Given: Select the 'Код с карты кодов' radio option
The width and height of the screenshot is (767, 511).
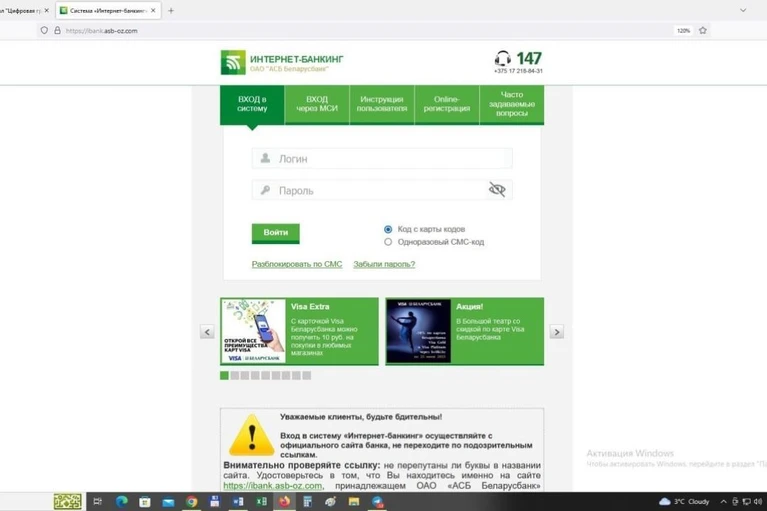Looking at the screenshot, I should pyautogui.click(x=388, y=229).
